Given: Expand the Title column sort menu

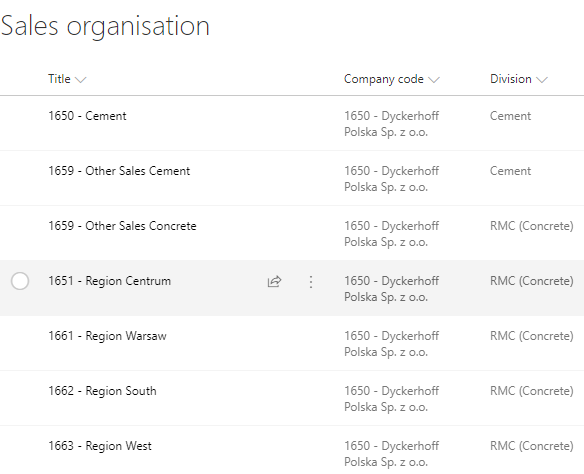Looking at the screenshot, I should click(x=80, y=79).
